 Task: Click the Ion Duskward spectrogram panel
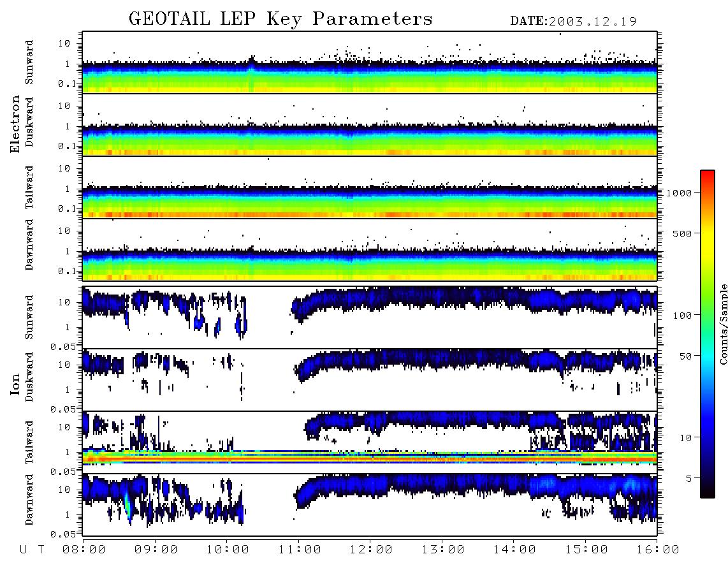[370, 380]
